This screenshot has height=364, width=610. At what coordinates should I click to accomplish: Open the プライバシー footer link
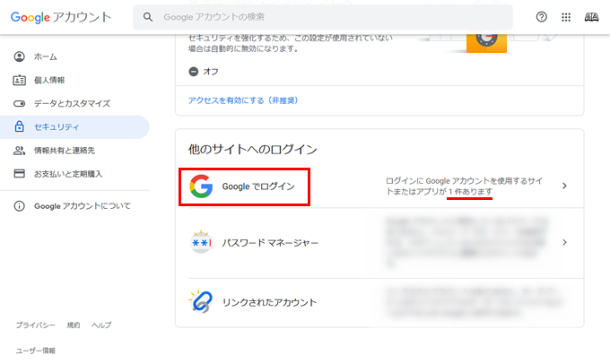[x=35, y=325]
